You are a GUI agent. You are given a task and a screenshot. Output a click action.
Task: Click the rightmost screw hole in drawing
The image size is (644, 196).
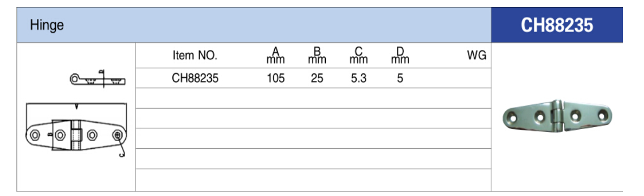point(118,135)
